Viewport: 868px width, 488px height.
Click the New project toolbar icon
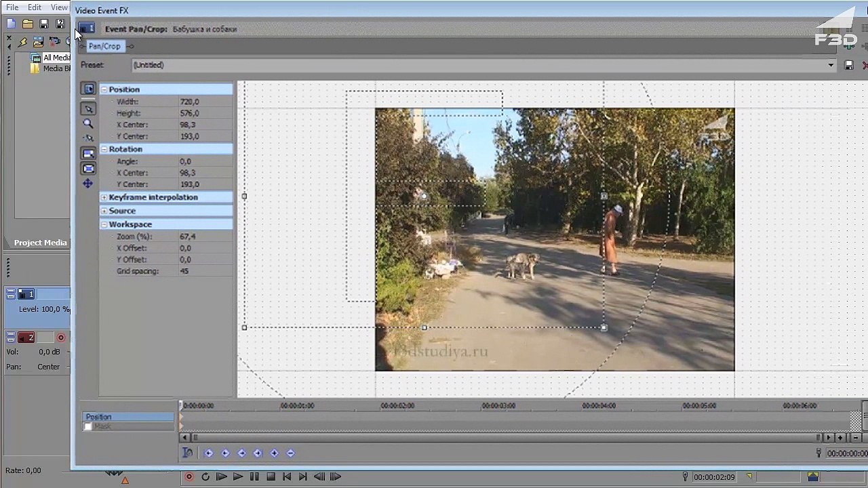tap(11, 24)
